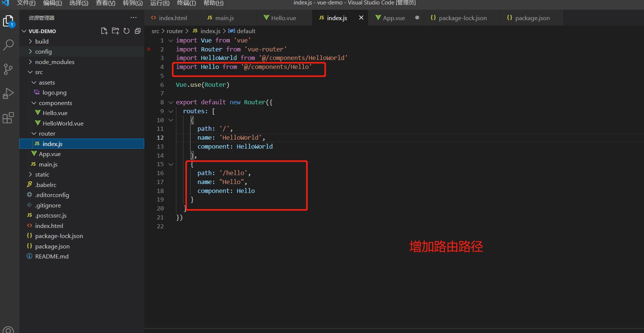Switch to the package-lock.json tab
The image size is (644, 333).
[x=463, y=18]
